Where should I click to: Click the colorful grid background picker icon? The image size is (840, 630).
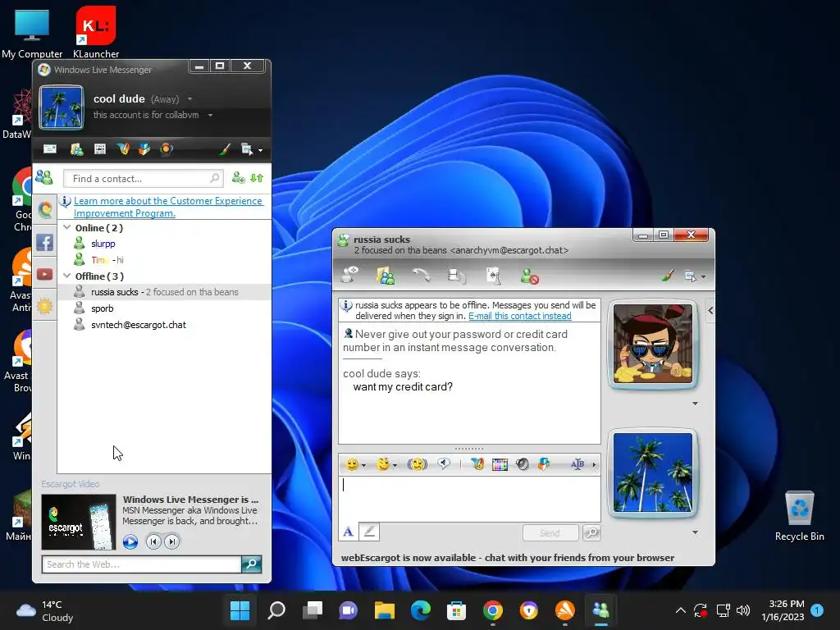[500, 464]
